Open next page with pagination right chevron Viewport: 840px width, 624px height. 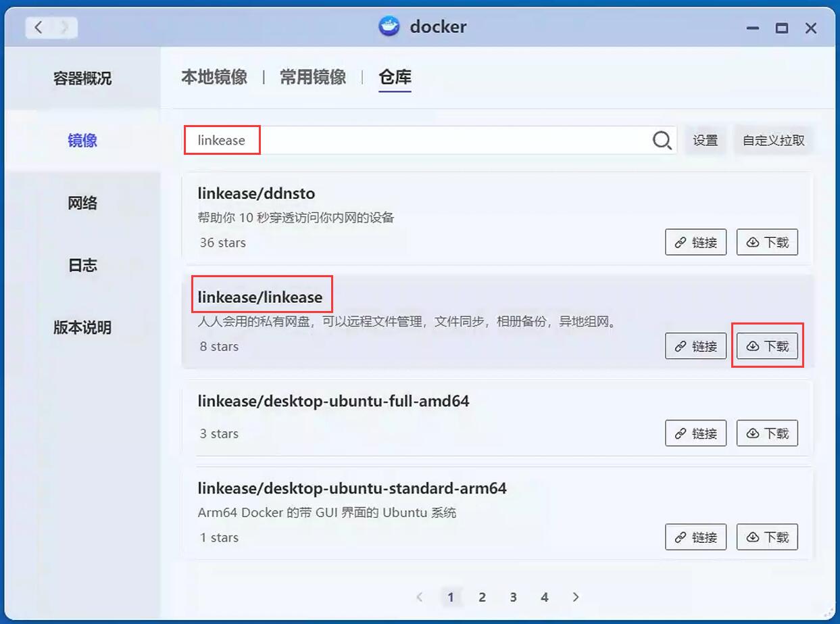click(x=576, y=597)
